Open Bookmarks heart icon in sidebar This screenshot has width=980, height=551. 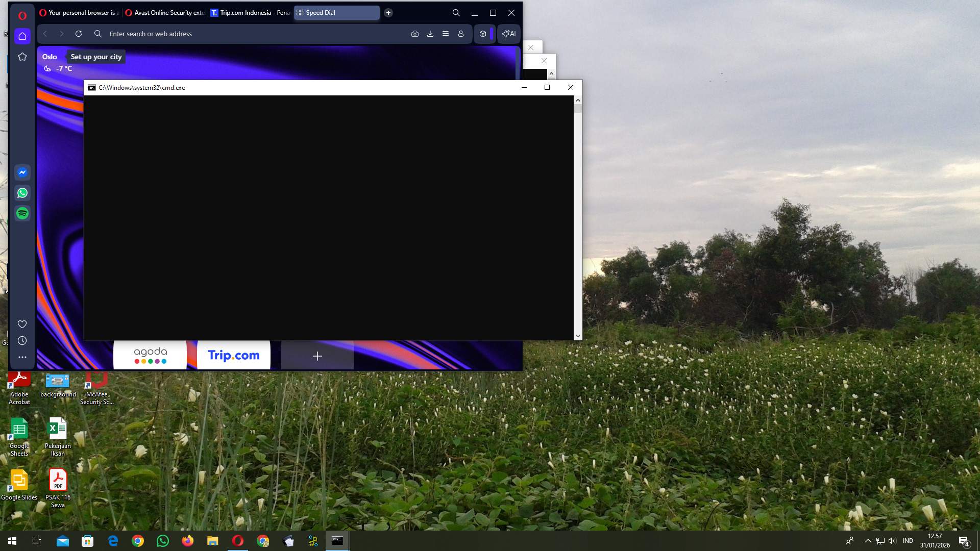click(22, 324)
